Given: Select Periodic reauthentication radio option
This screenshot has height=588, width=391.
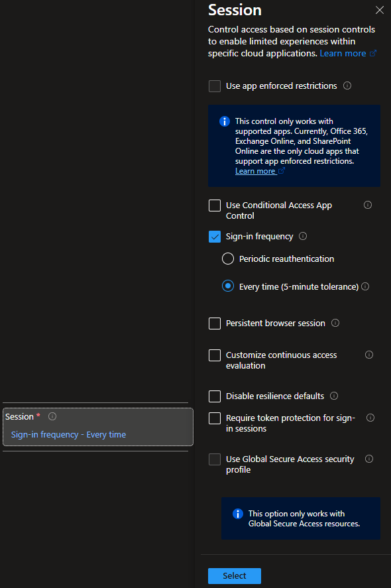Looking at the screenshot, I should tap(228, 259).
